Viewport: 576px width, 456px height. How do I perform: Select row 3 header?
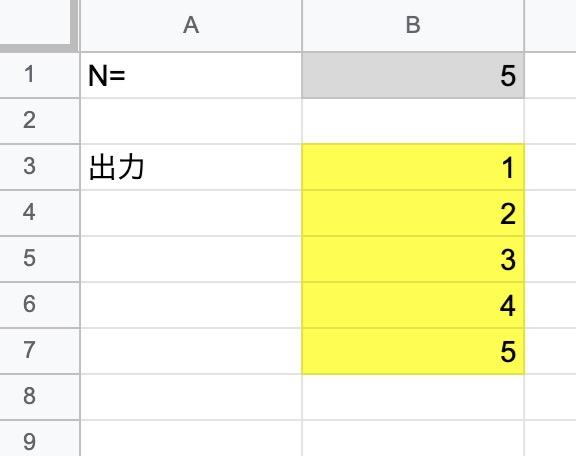pos(39,167)
